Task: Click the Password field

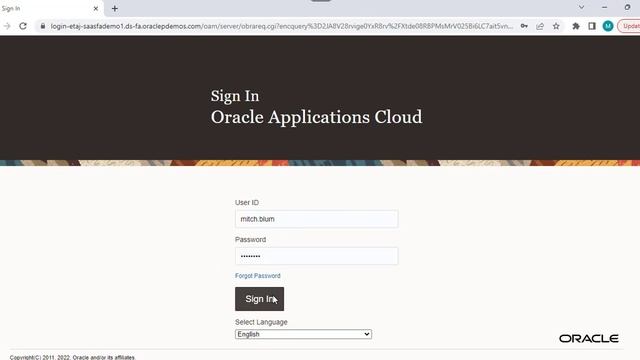Action: click(316, 256)
